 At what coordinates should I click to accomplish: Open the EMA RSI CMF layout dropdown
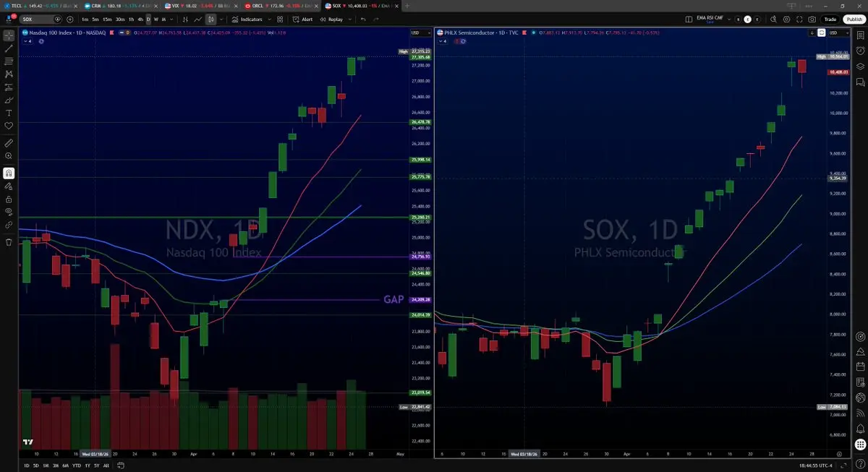(729, 19)
